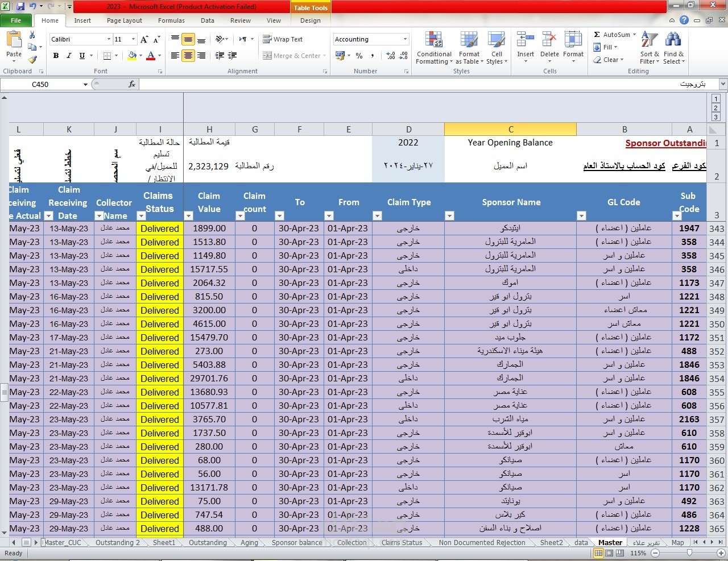Switch to the Page Layout tab
The width and height of the screenshot is (728, 561).
point(125,20)
